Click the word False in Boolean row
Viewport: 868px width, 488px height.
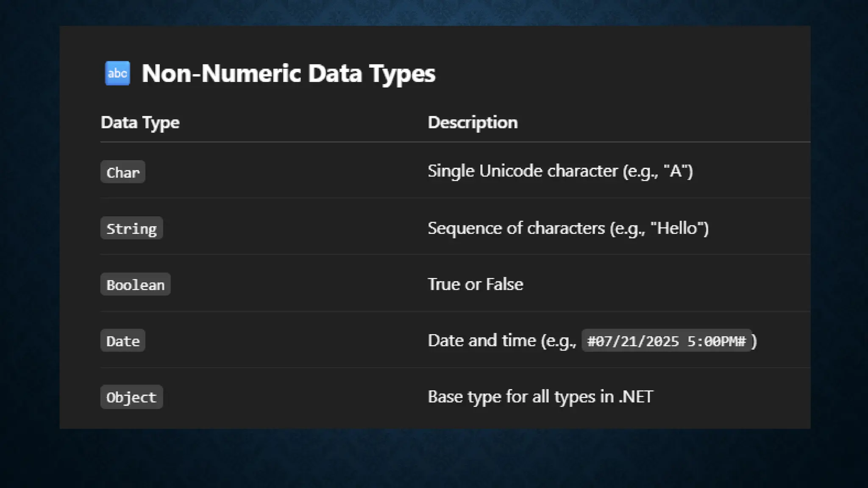click(504, 284)
